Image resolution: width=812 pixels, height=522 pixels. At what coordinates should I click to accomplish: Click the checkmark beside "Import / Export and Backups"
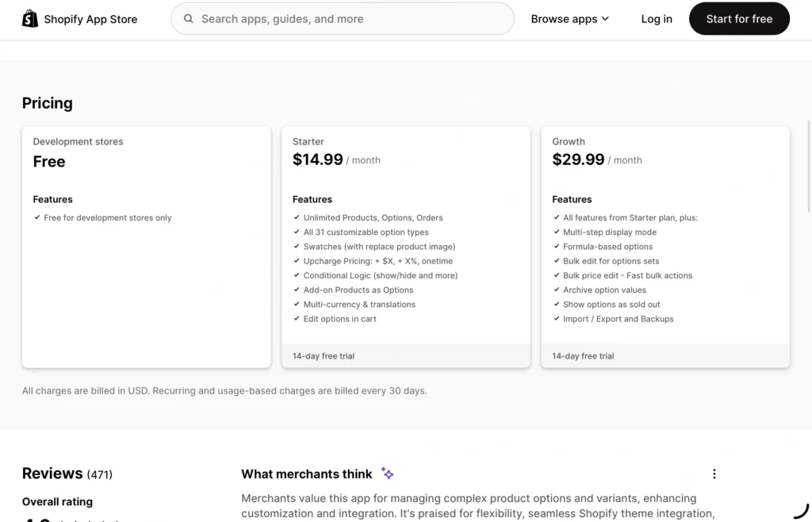coord(556,319)
